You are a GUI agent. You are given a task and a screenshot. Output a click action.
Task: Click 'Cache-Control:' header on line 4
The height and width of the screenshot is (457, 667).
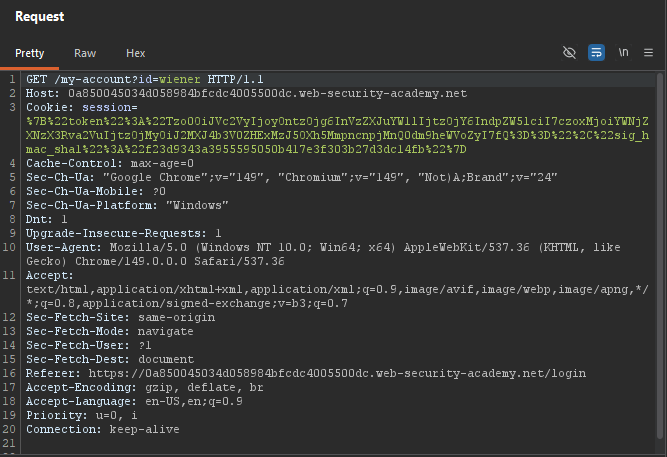pyautogui.click(x=74, y=163)
